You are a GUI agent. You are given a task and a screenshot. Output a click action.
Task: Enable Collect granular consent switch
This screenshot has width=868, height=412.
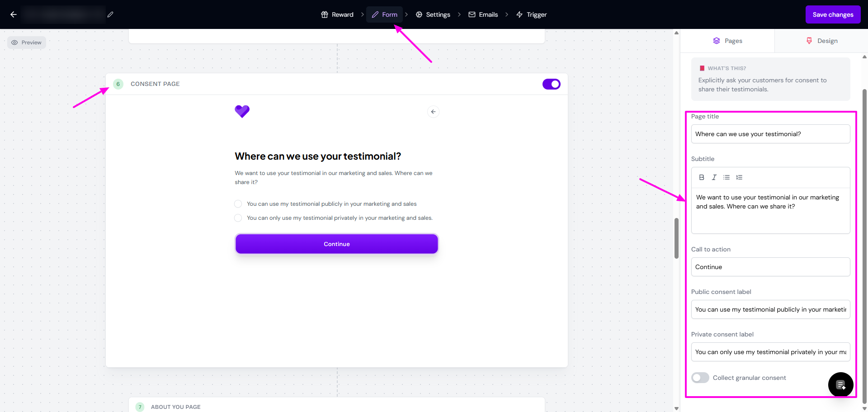pyautogui.click(x=700, y=378)
